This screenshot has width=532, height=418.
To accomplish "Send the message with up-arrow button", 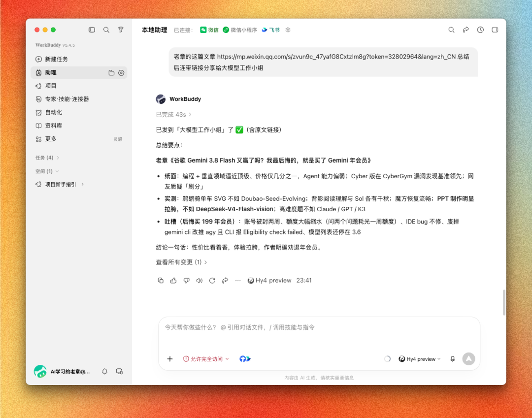I will (468, 359).
